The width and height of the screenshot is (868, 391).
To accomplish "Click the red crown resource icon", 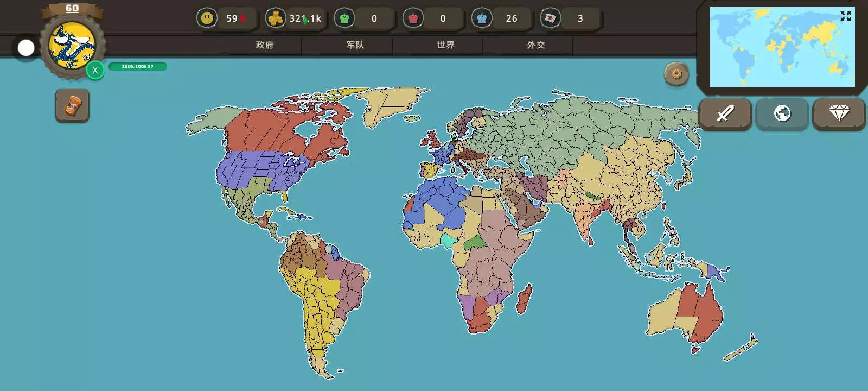I will (413, 18).
